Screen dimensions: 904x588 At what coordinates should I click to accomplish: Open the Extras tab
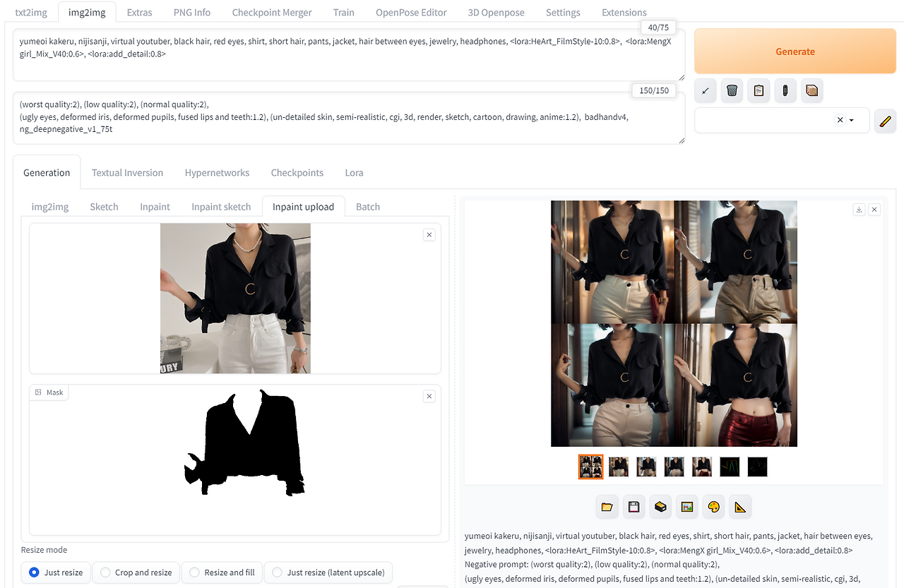click(139, 12)
